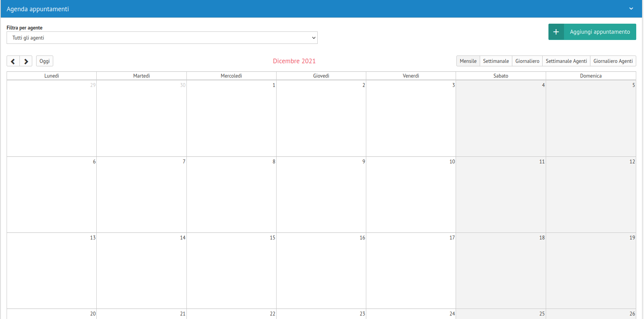Select Sunday day 19 cell

click(x=591, y=270)
